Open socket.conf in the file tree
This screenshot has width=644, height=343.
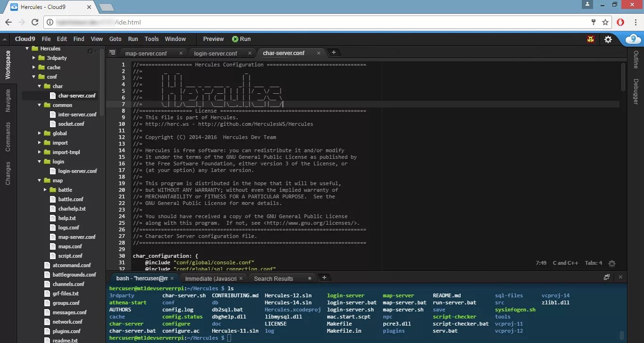[71, 124]
